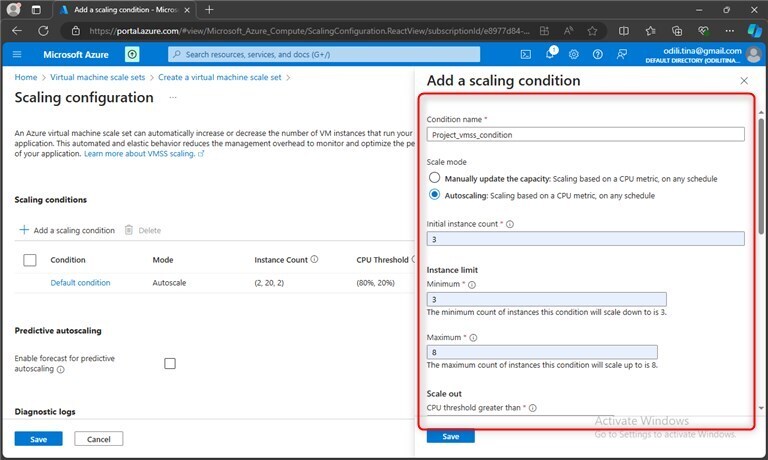Image resolution: width=768 pixels, height=460 pixels.
Task: Open the Feedback icon in header
Action: pos(622,54)
